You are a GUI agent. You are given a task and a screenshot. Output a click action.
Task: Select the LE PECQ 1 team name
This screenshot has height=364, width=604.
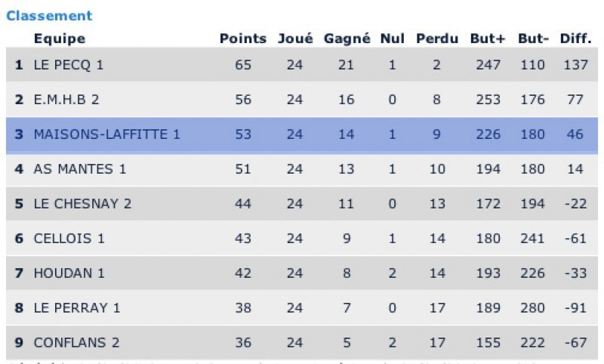click(x=69, y=65)
